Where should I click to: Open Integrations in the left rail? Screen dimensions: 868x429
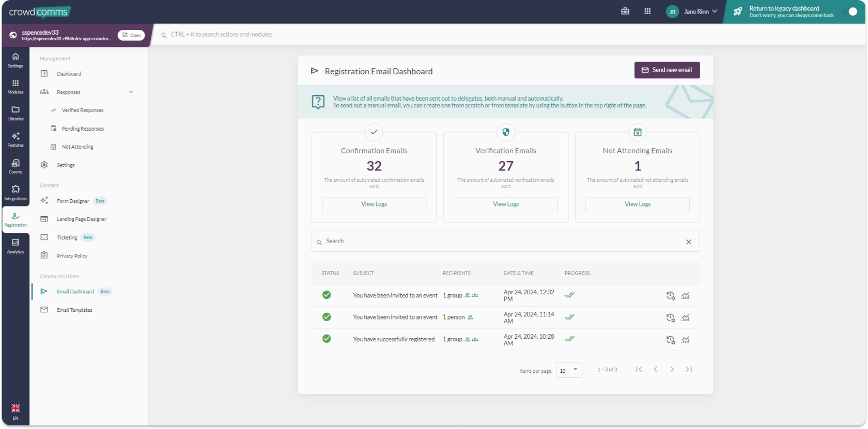coord(16,193)
